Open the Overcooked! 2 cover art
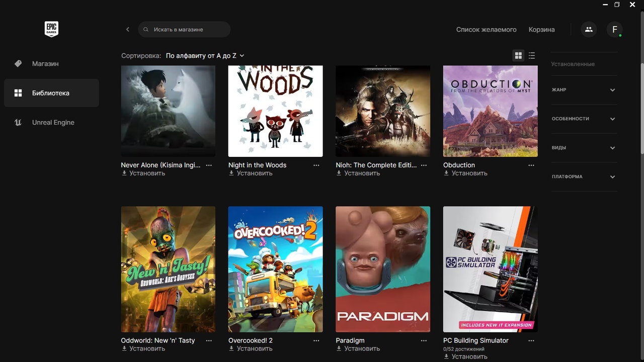The height and width of the screenshot is (362, 644). 275,269
